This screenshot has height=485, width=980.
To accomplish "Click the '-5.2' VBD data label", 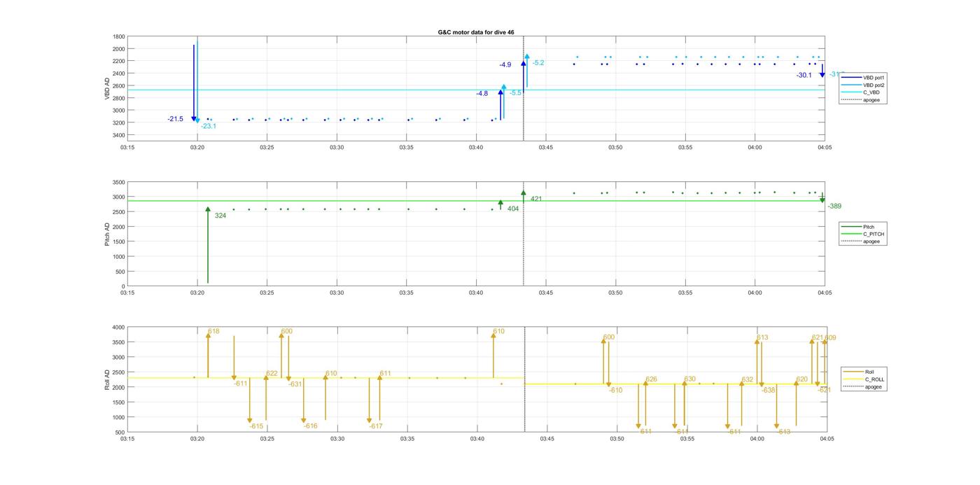I will coord(538,63).
